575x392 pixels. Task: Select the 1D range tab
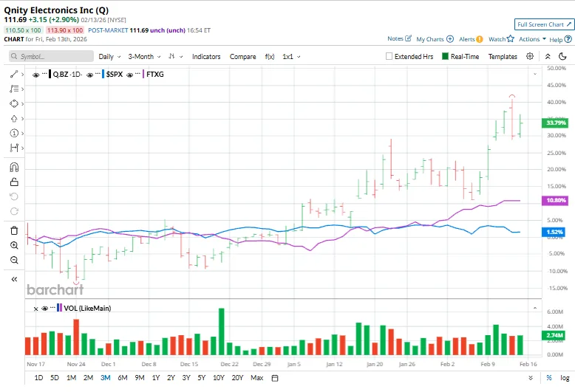(38, 378)
